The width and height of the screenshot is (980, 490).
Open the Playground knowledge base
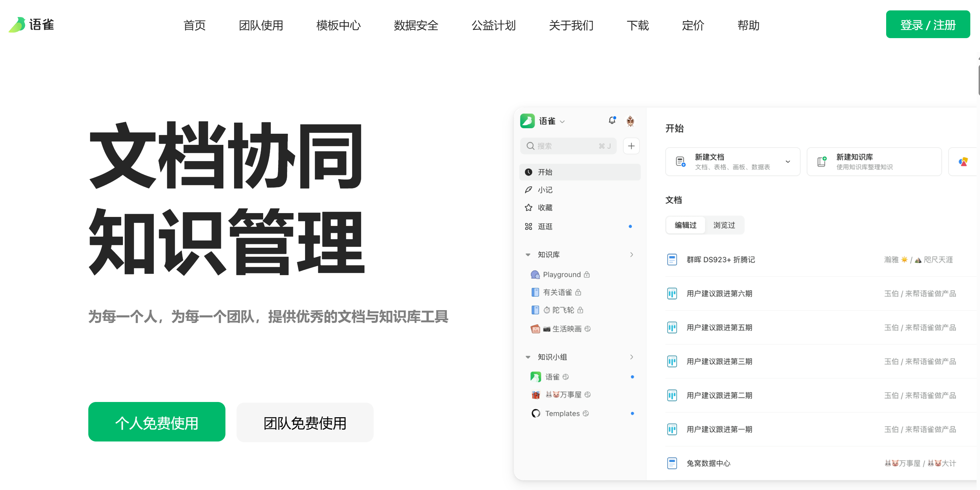(x=561, y=274)
